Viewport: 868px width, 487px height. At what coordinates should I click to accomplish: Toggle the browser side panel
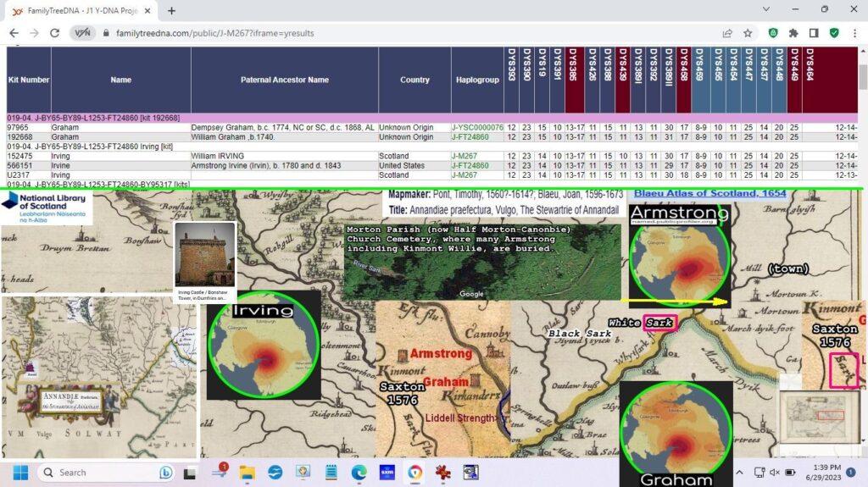point(814,33)
